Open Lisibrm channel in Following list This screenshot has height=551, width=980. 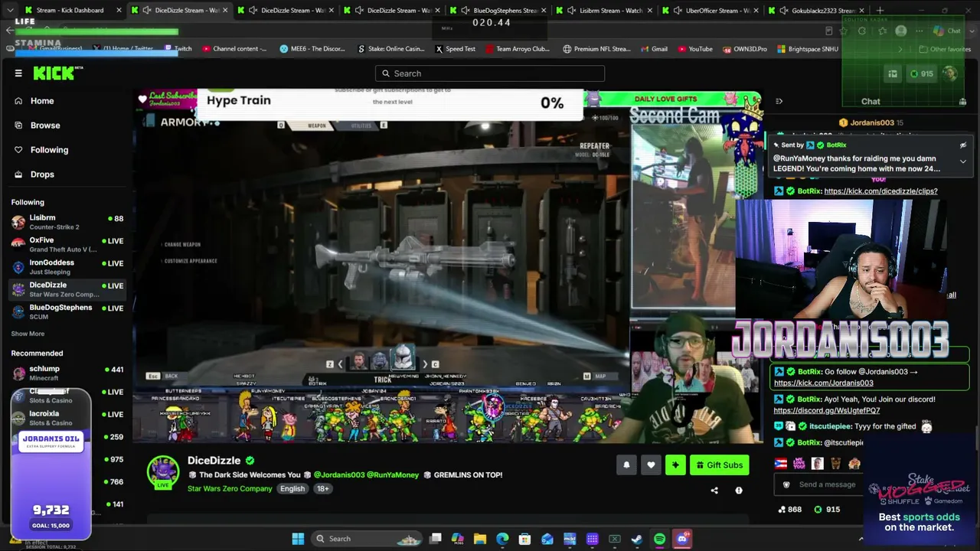(x=67, y=222)
